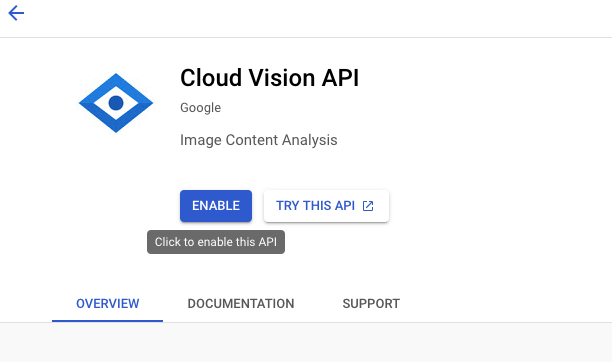Click the Cloud Vision API title
The height and width of the screenshot is (362, 612).
coord(269,78)
